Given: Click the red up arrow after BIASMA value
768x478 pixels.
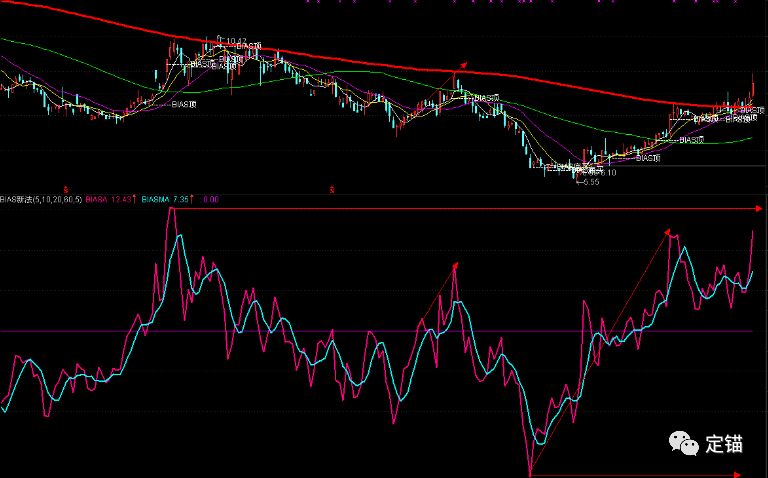Looking at the screenshot, I should click(x=193, y=199).
